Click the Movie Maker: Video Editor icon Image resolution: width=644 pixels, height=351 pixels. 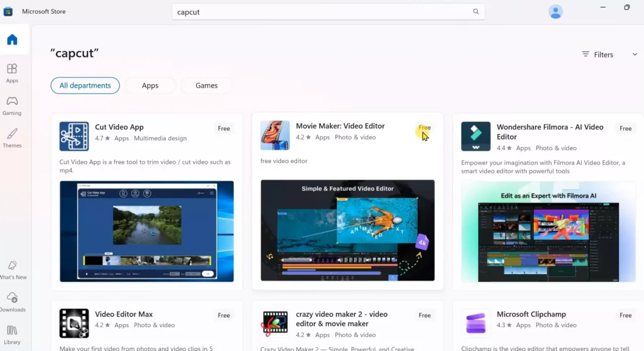pos(275,135)
